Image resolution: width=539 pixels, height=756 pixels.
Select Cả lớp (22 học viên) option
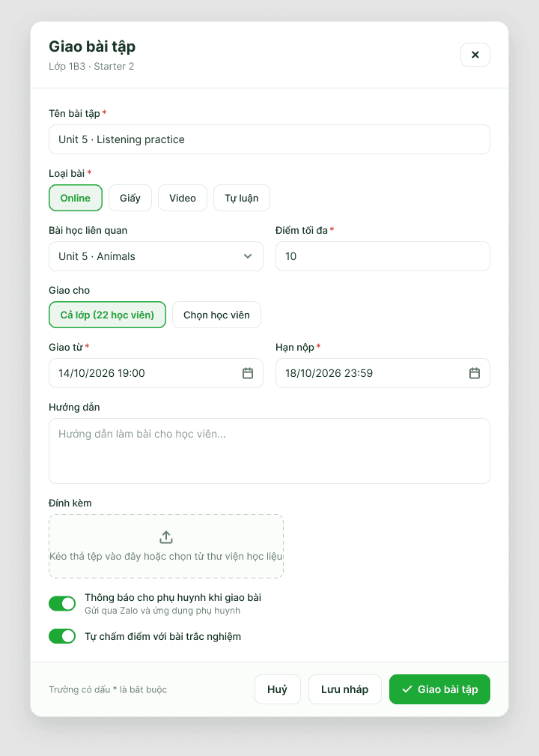(107, 315)
